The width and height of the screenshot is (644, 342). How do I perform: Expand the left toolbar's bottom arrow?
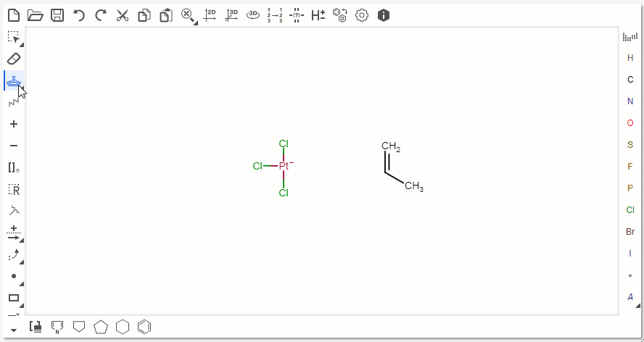tap(13, 330)
